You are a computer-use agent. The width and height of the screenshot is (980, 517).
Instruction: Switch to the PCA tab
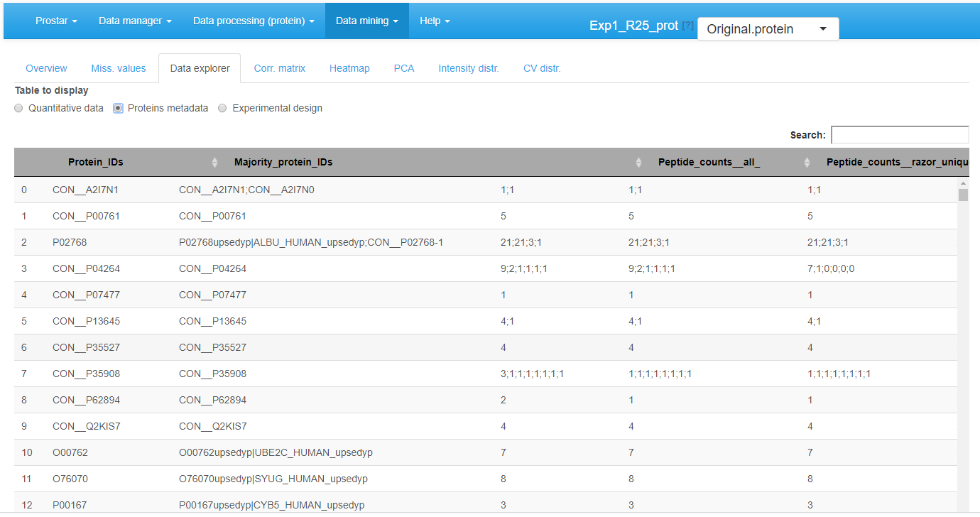(x=404, y=67)
